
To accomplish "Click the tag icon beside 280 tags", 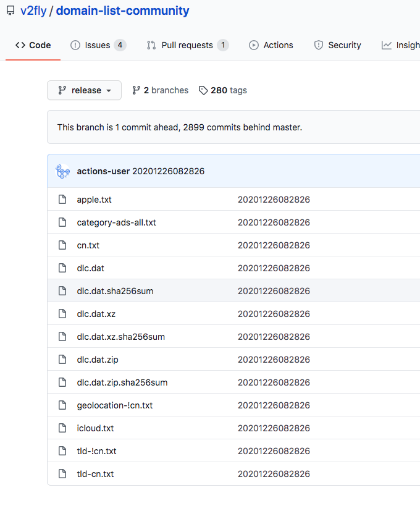I will point(203,90).
